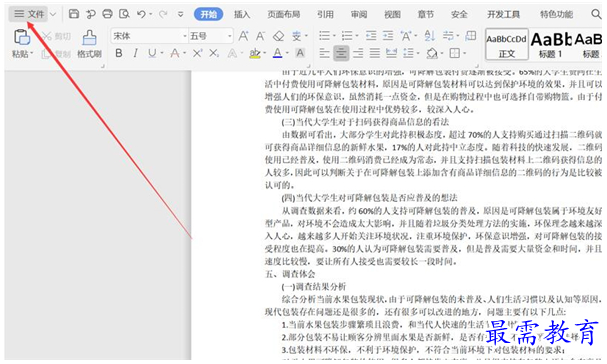The image size is (607, 364).
Task: Go to the 审阅 tab
Action: [x=359, y=14]
